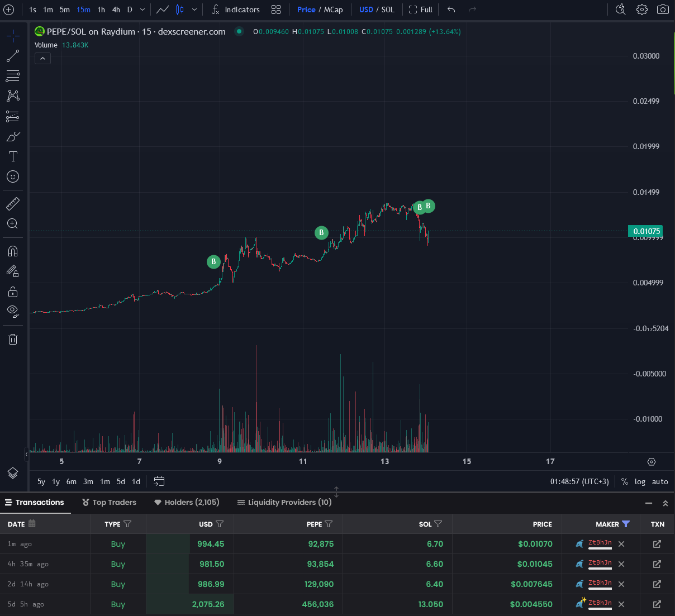This screenshot has width=675, height=616.
Task: Open quick search lightbulb icon
Action: [620, 9]
